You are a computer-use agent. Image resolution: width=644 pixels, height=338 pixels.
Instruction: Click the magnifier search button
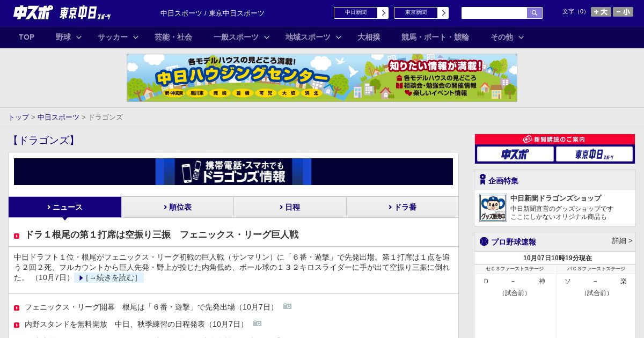[535, 13]
